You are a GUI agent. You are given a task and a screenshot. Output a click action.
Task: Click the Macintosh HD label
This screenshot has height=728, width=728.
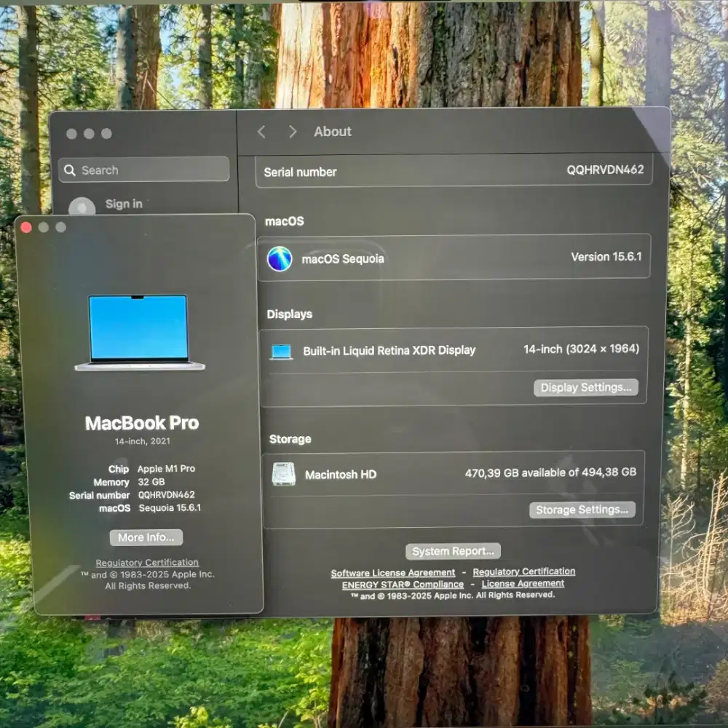click(x=341, y=475)
